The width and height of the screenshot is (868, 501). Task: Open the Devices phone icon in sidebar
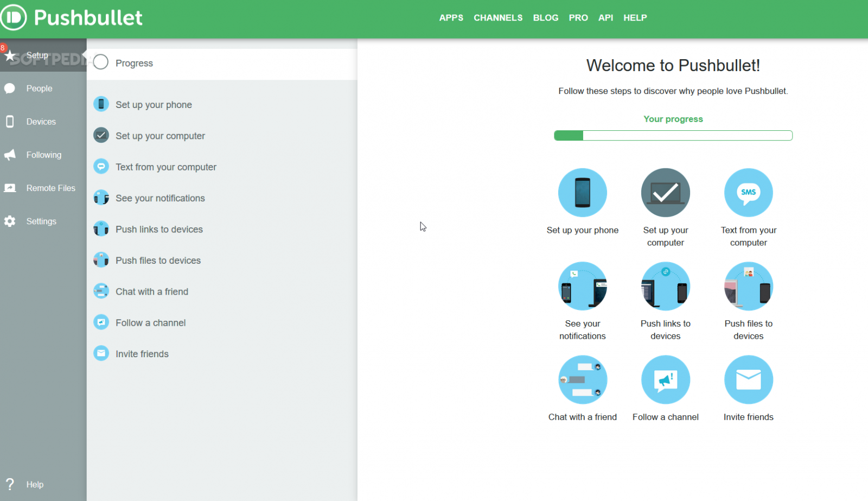pos(10,122)
